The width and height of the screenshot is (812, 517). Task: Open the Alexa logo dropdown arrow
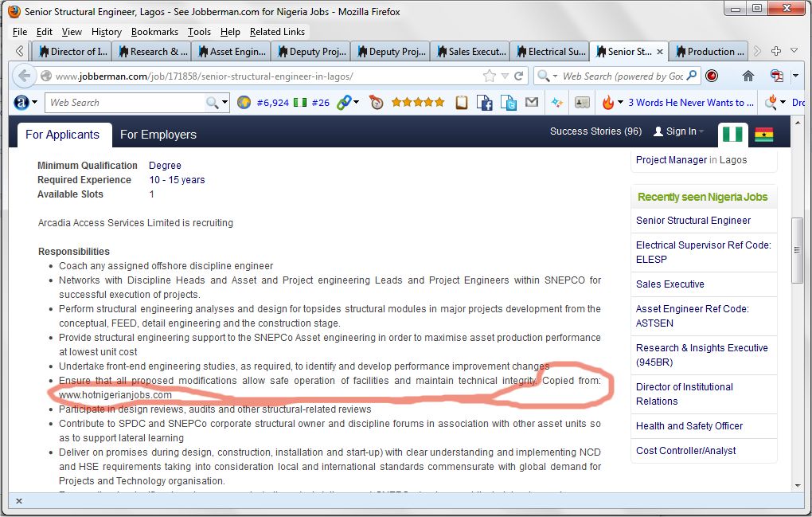pos(35,102)
